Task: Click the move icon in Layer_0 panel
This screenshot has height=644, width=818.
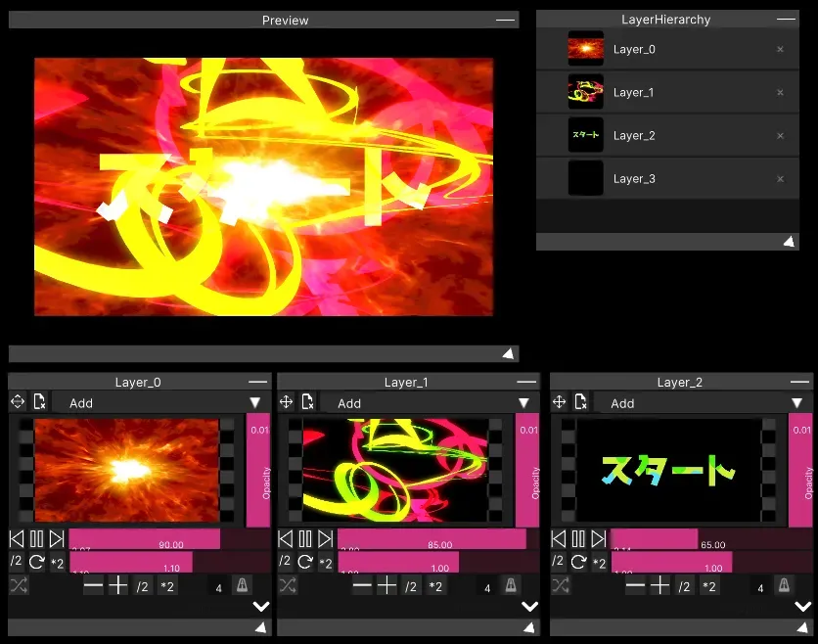Action: tap(18, 401)
